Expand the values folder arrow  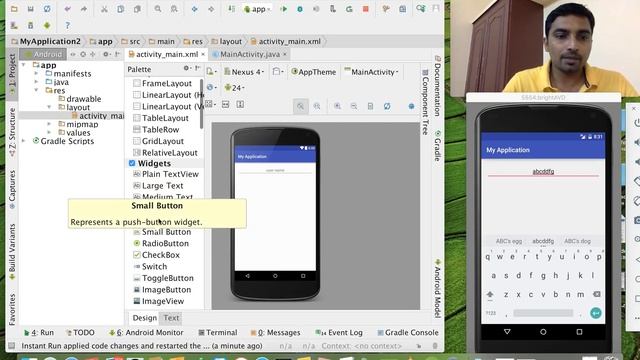(49, 133)
